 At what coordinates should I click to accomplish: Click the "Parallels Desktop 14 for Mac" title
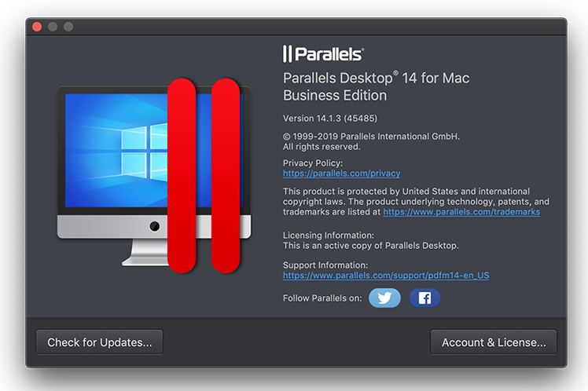376,78
